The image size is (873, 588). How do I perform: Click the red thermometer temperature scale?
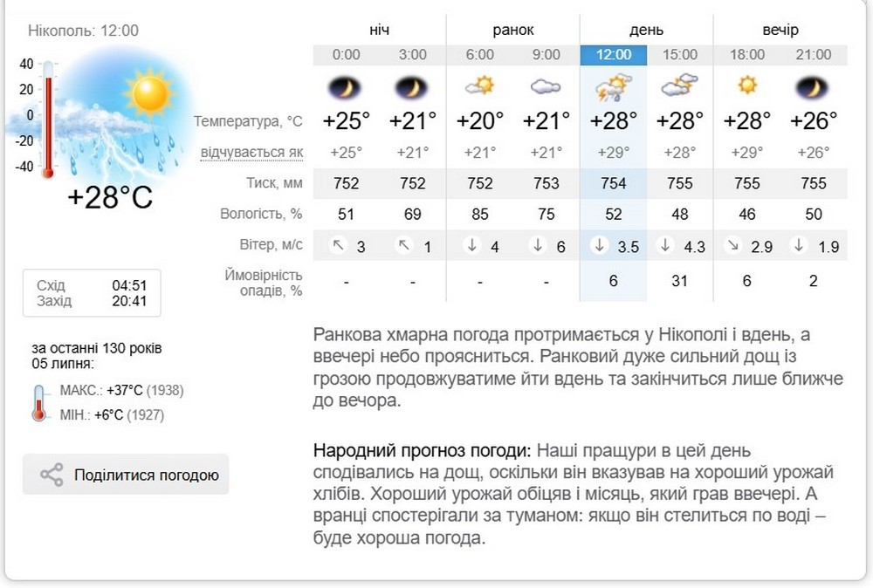click(48, 120)
